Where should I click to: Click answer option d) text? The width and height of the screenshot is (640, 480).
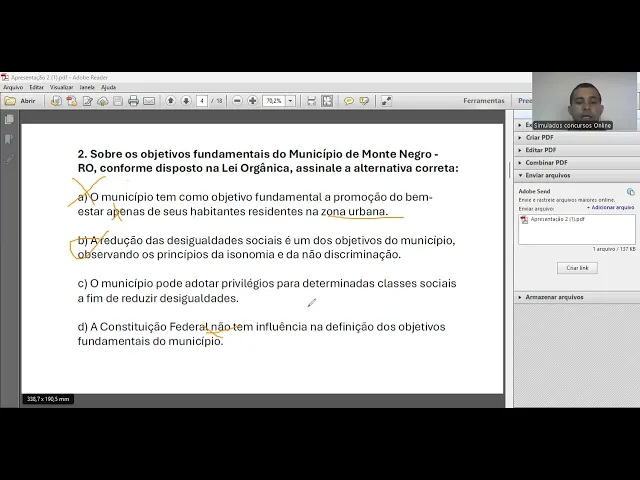(261, 334)
